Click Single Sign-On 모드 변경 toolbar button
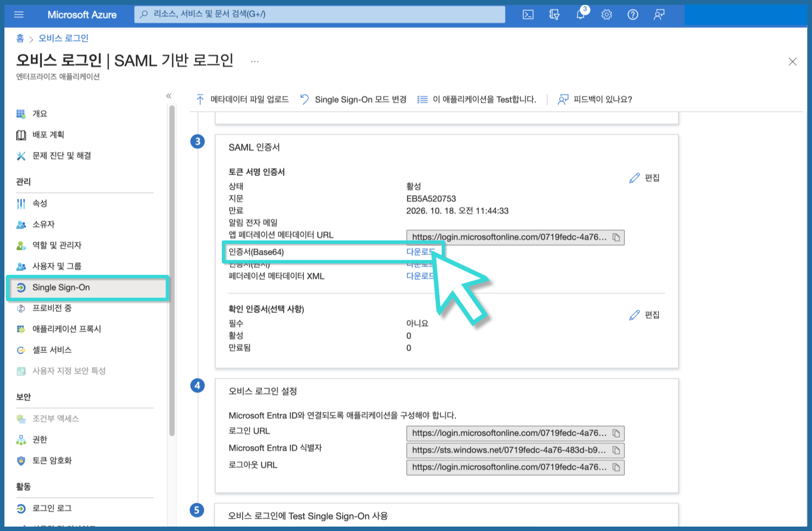This screenshot has width=812, height=531. point(353,100)
